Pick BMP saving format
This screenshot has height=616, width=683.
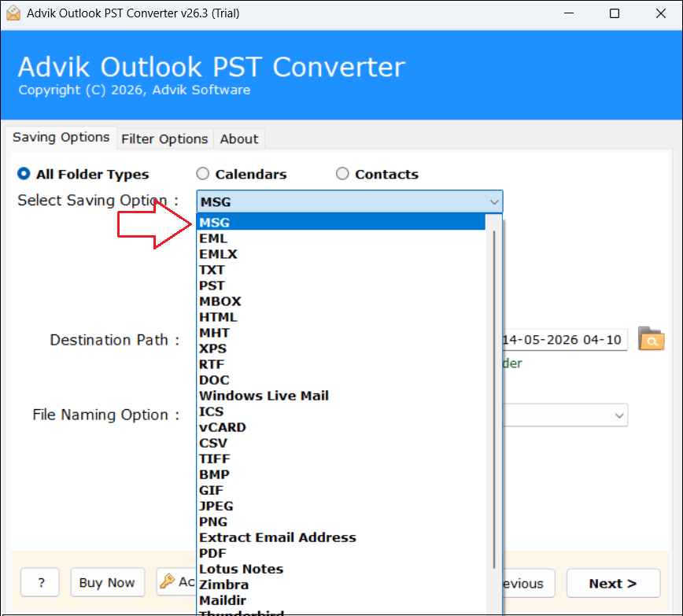pos(341,474)
